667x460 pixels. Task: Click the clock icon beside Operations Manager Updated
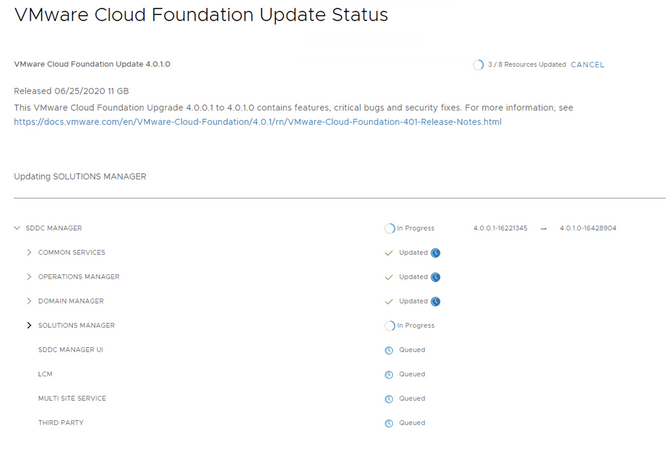[x=436, y=277]
